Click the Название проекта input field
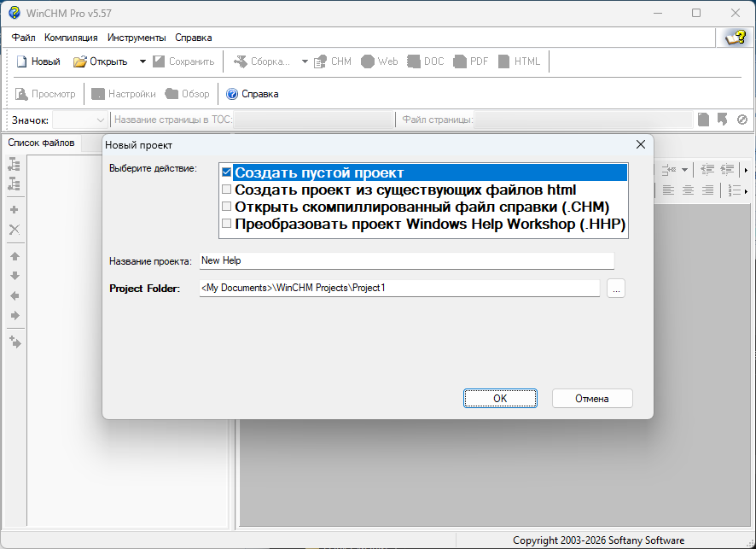 click(406, 261)
